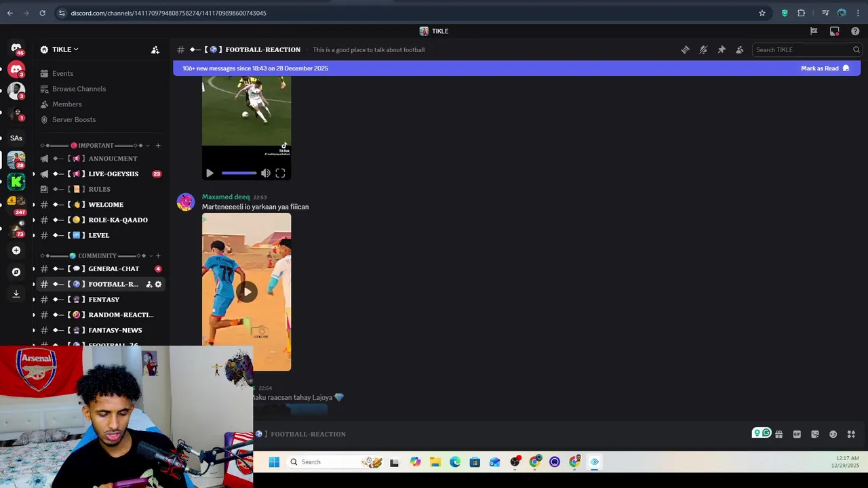Add a server plus button
This screenshot has height=488, width=868.
(16, 250)
